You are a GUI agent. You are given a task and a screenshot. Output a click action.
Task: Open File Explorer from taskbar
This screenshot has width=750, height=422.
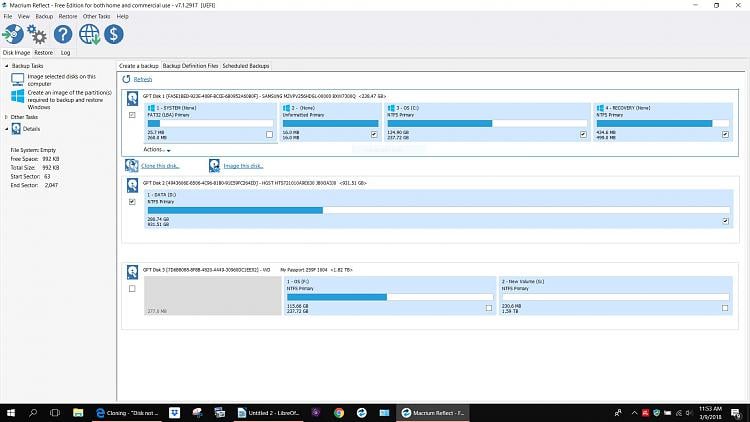point(78,412)
